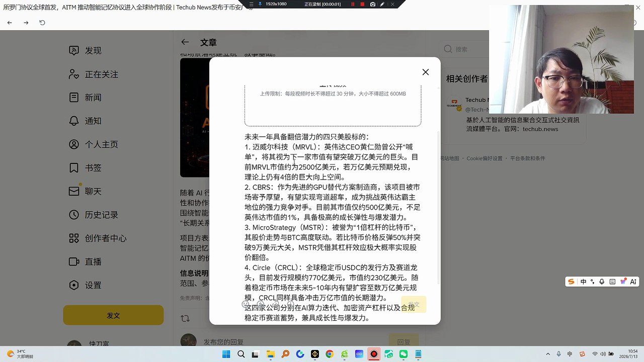Click the emoji icon in dialog toolbar
Viewport: 644px width, 362px height.
pyautogui.click(x=246, y=304)
